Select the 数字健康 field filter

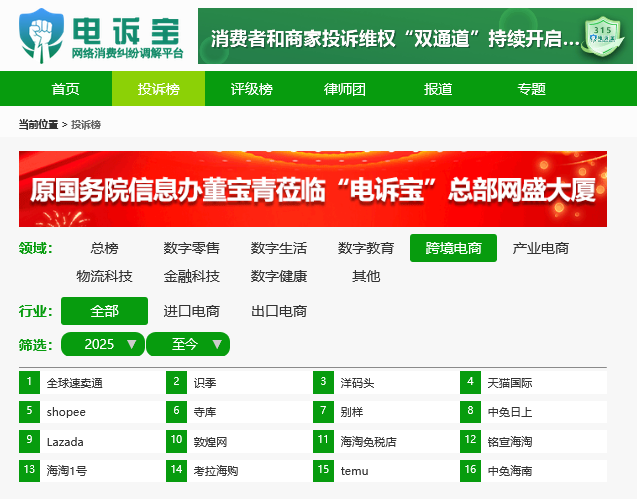(x=279, y=276)
